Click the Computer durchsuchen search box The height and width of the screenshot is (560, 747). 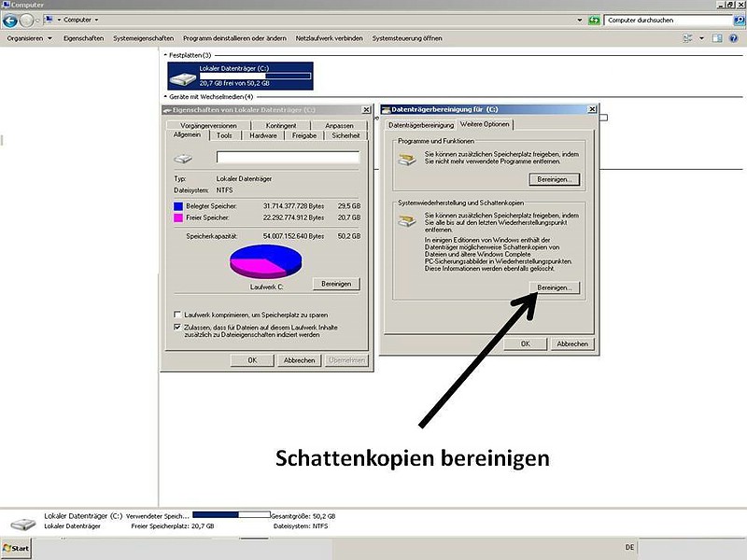tap(669, 20)
